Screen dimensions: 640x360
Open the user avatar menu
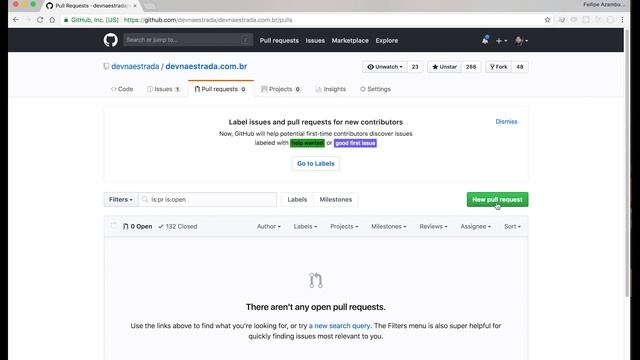coord(521,40)
